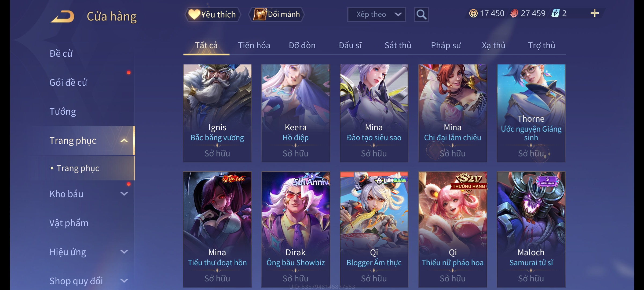Select the Sát thủ tab
The width and height of the screenshot is (644, 290).
coord(398,45)
